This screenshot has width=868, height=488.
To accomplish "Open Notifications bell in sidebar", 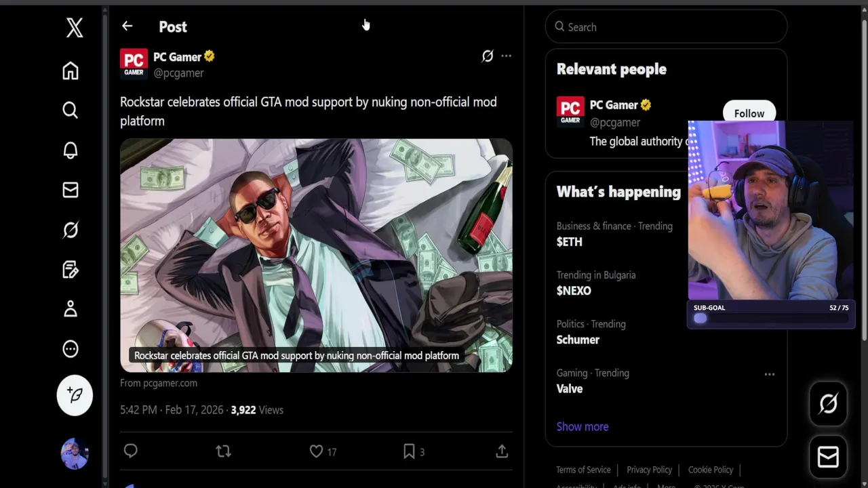I will click(x=71, y=150).
